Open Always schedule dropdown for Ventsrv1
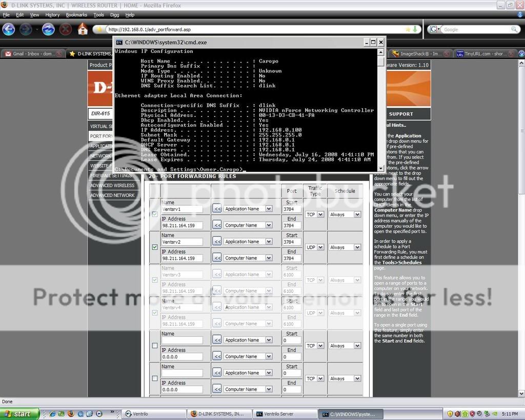This screenshot has width=525, height=420. (x=345, y=214)
